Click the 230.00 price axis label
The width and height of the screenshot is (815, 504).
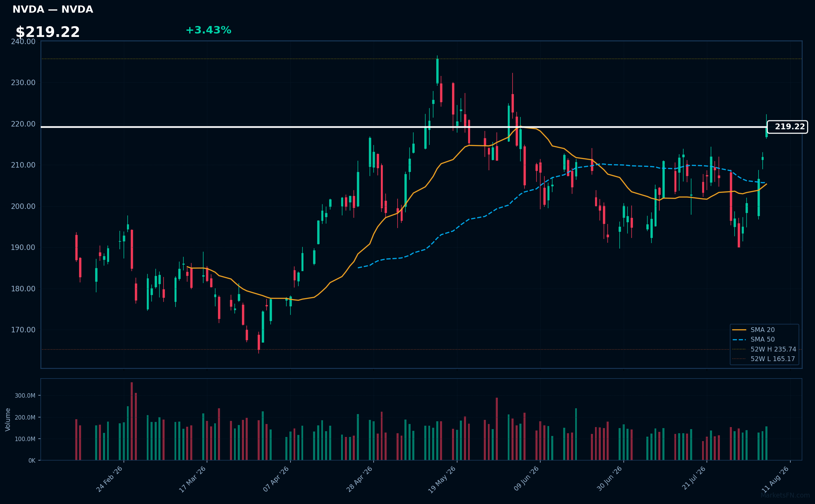point(23,83)
